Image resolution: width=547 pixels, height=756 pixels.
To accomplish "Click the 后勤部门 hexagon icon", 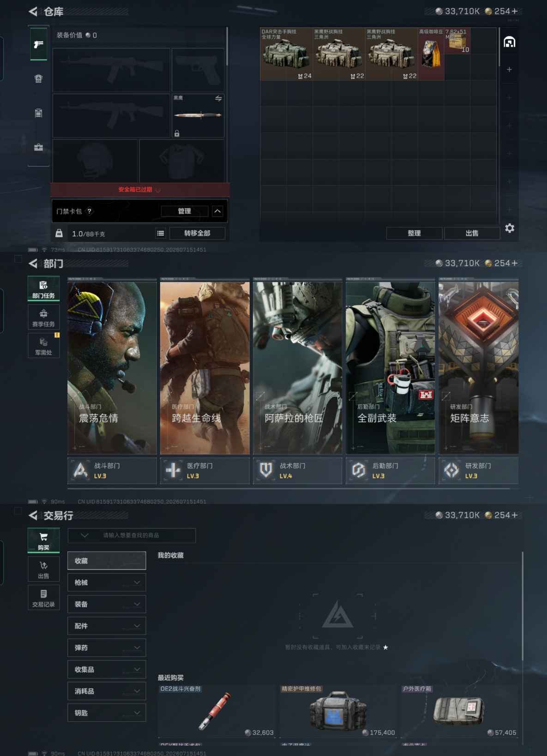I will (359, 470).
